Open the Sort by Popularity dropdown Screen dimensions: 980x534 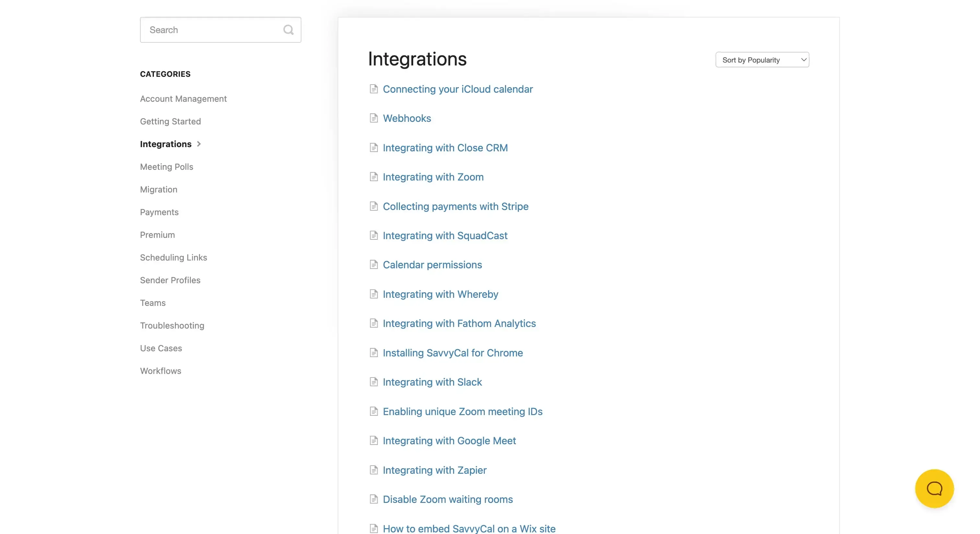[x=762, y=59]
